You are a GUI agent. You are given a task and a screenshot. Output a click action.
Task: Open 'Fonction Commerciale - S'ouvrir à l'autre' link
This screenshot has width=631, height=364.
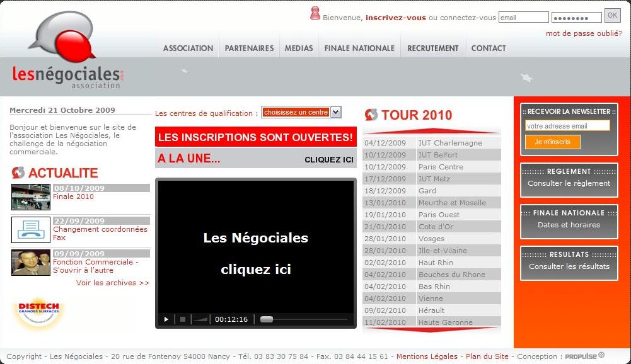coord(96,266)
